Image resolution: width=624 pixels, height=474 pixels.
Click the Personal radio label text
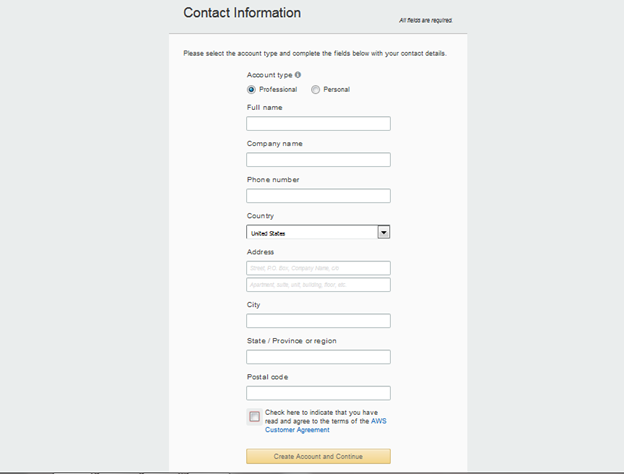tap(337, 90)
